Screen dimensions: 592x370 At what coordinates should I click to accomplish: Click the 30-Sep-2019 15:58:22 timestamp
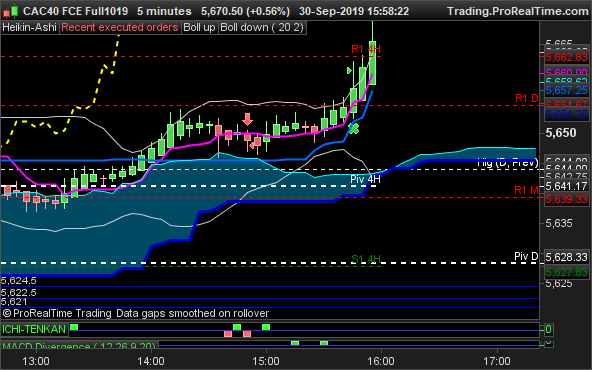pos(354,11)
